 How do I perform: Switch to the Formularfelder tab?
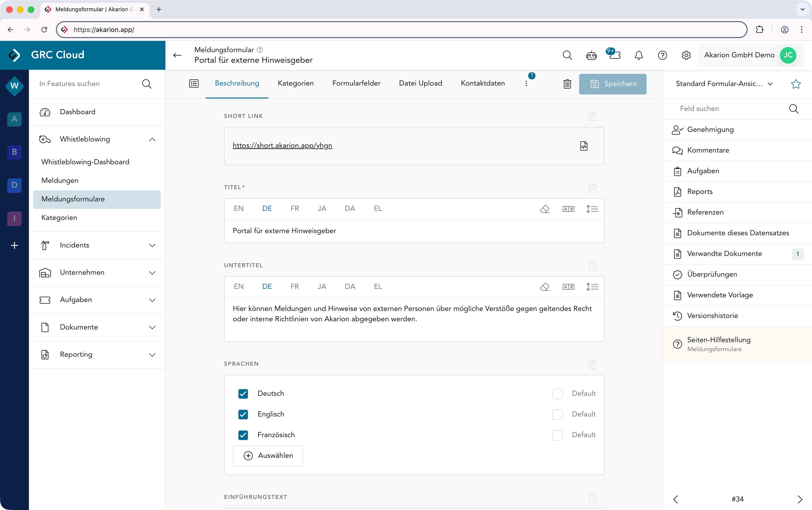click(x=356, y=83)
